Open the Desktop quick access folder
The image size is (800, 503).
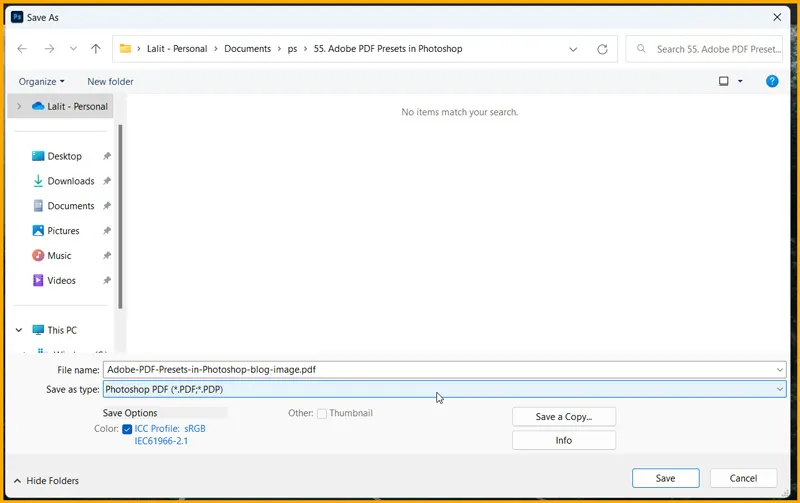[64, 156]
